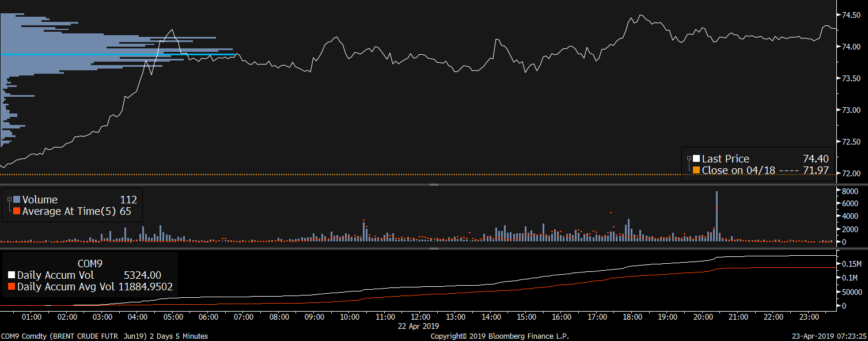Collapse the Volume legend tree
868x341 pixels.
point(9,199)
